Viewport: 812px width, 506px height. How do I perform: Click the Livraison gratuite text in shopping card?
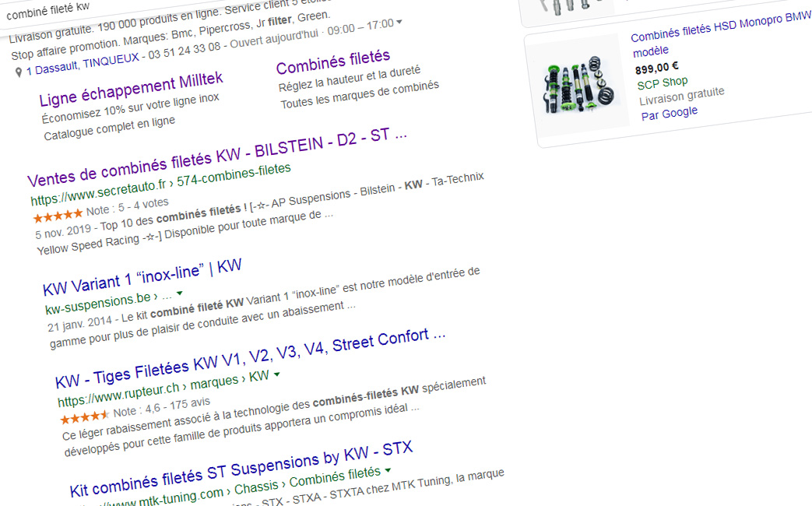(x=681, y=97)
